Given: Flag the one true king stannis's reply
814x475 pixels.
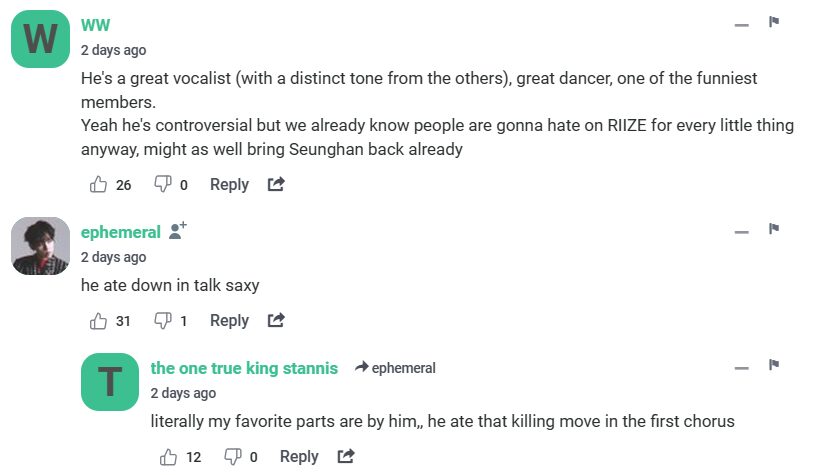Looking at the screenshot, I should coord(773,366).
